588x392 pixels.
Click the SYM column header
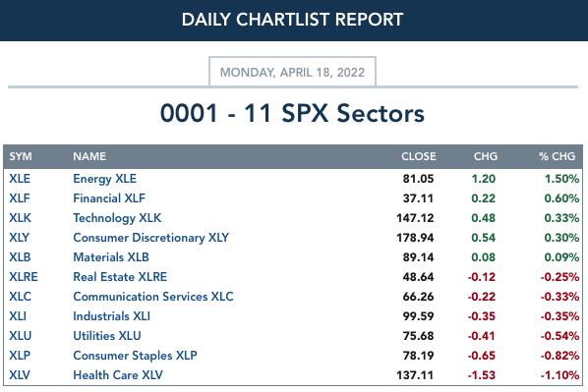[21, 156]
